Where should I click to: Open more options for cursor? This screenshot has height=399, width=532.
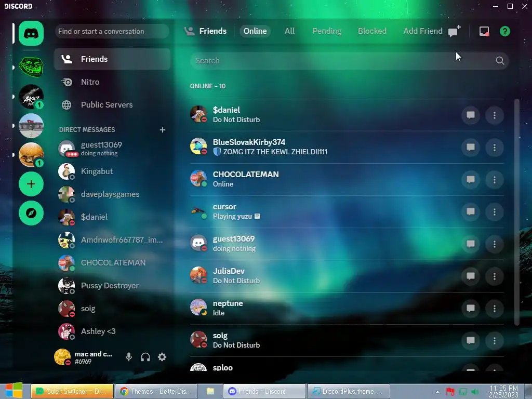495,212
